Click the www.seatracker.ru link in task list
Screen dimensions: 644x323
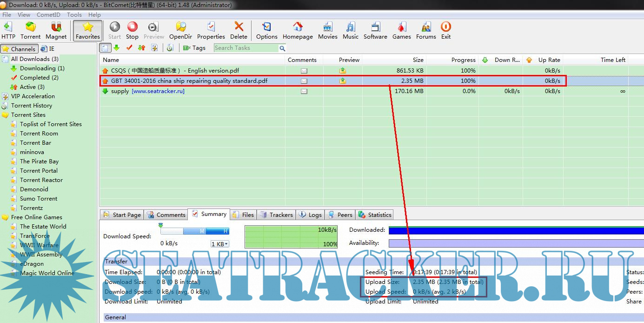point(158,91)
